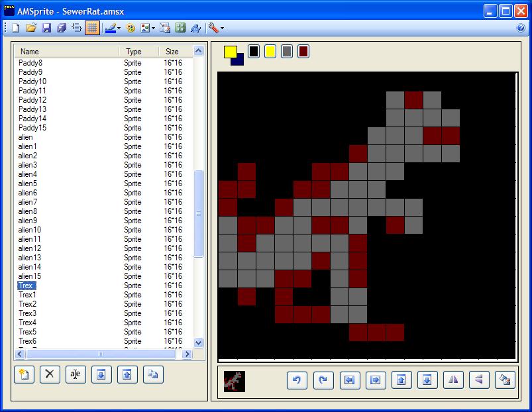The width and height of the screenshot is (532, 412).
Task: Flip sprite horizontally with mirror button
Action: (453, 380)
